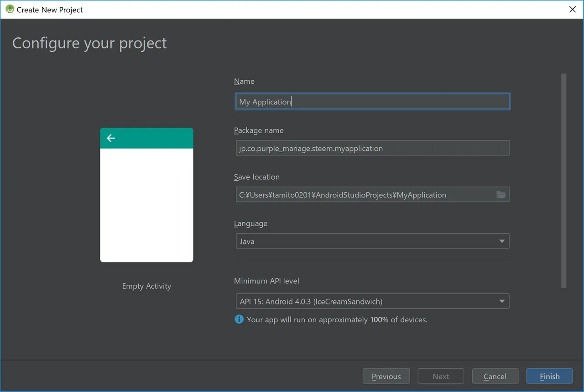Close the Create New Project window
This screenshot has width=584, height=392.
tap(573, 9)
